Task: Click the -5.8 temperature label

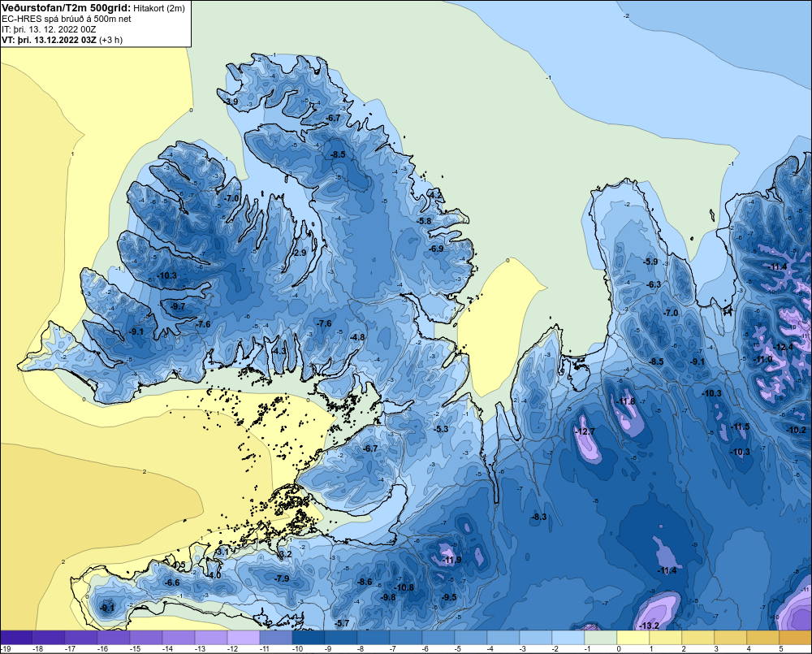Action: coord(424,221)
